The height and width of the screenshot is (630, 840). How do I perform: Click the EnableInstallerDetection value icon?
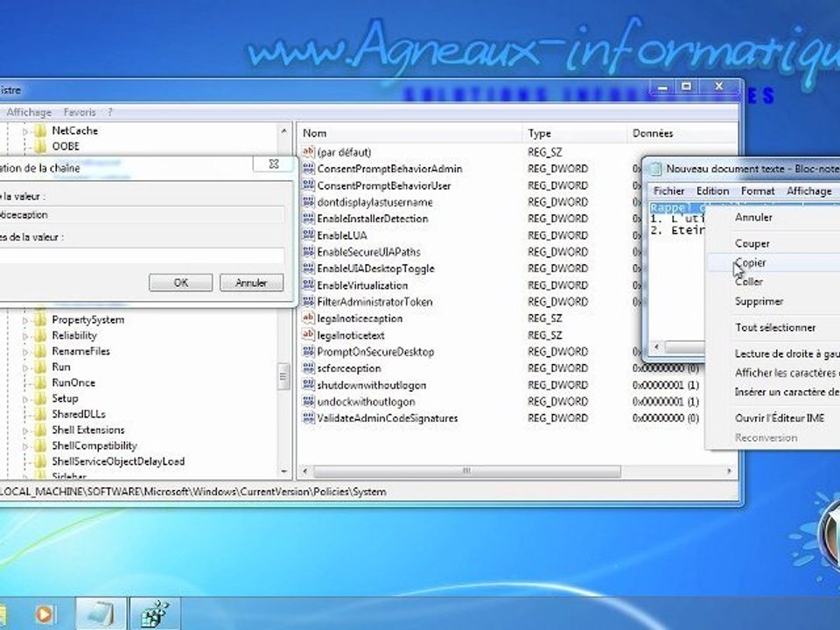[x=309, y=218]
